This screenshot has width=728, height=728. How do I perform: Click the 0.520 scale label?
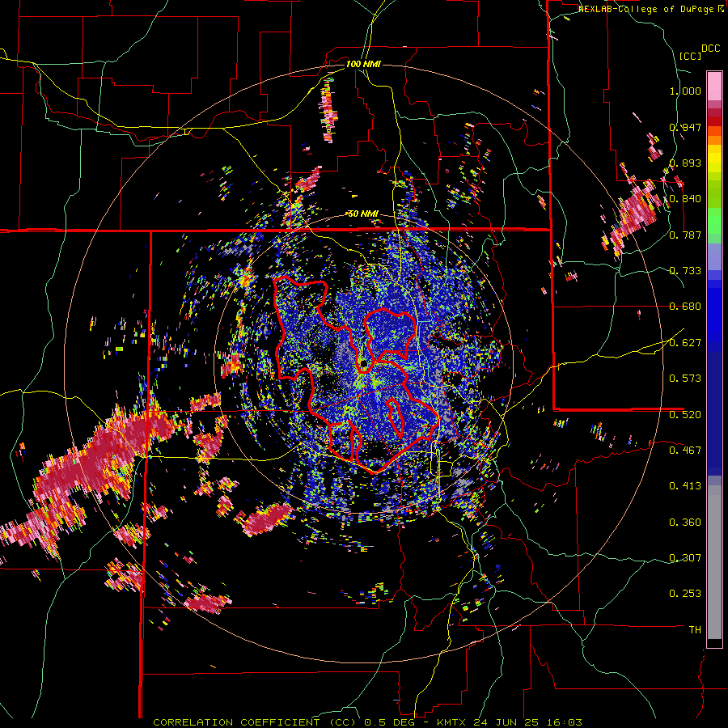(685, 414)
